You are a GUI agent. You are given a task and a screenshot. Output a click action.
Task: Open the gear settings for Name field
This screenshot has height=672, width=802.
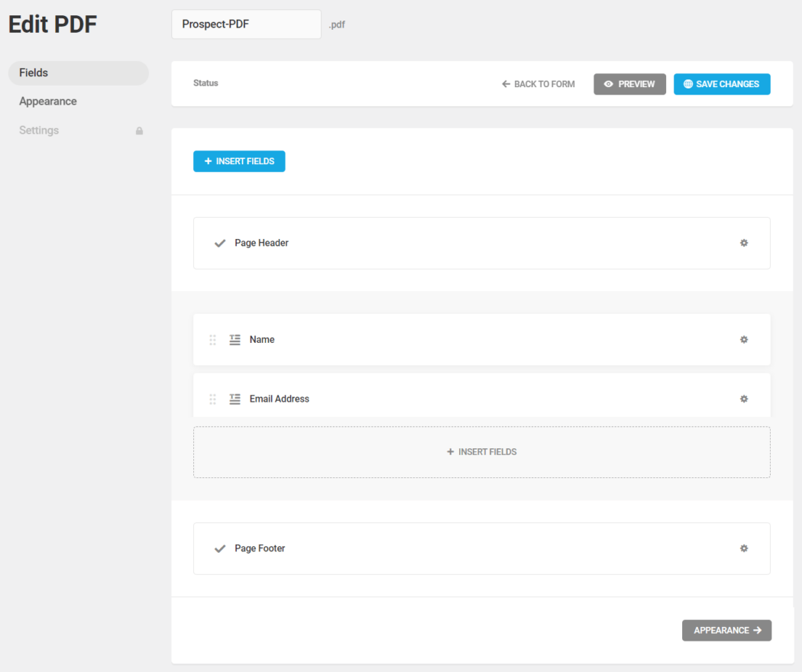743,339
